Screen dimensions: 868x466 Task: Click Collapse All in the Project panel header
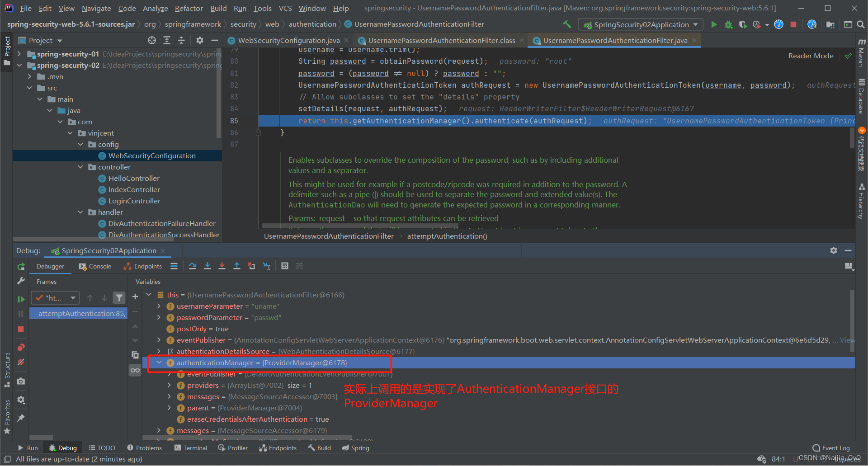point(181,40)
